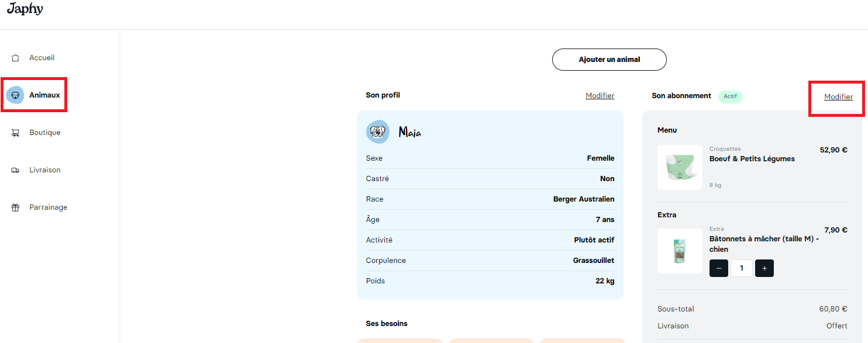Click the Actif subscription status badge

point(730,96)
